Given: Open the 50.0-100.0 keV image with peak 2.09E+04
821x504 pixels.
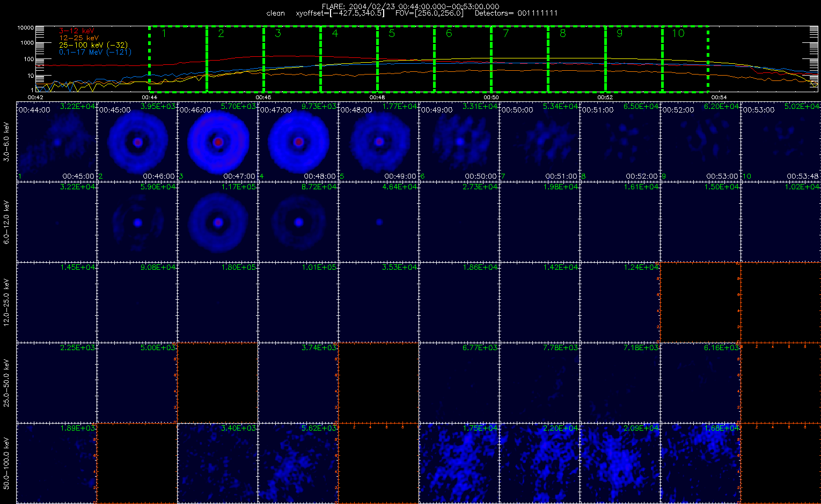Looking at the screenshot, I should pyautogui.click(x=620, y=463).
